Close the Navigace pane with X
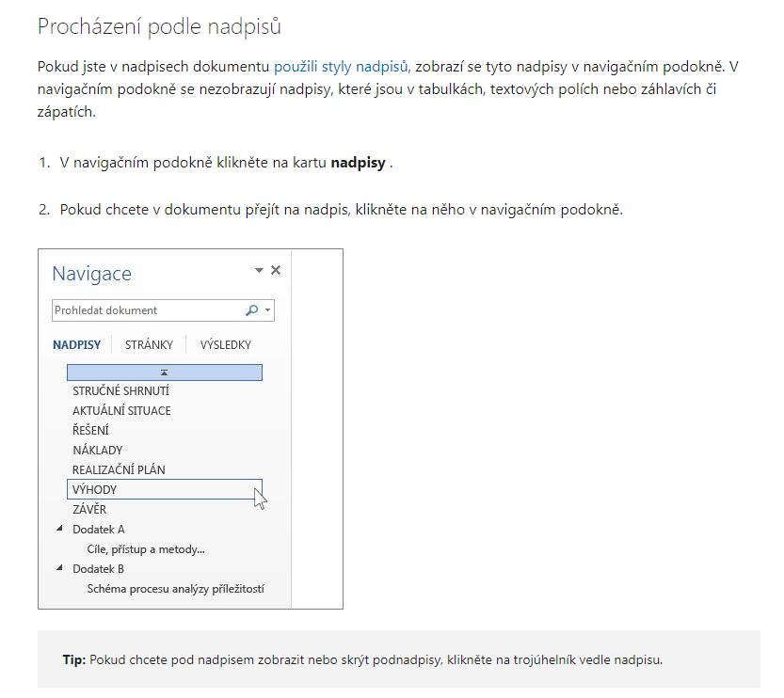The image size is (784, 698). tap(276, 270)
